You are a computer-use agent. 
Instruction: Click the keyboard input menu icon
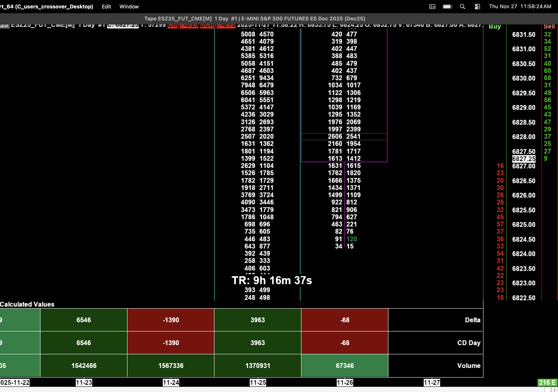(x=432, y=7)
